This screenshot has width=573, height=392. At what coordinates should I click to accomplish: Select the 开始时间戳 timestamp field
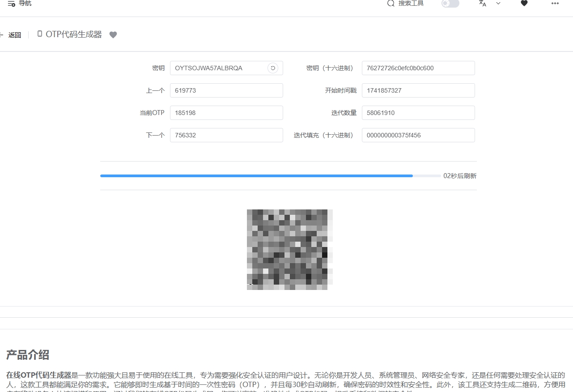418,90
